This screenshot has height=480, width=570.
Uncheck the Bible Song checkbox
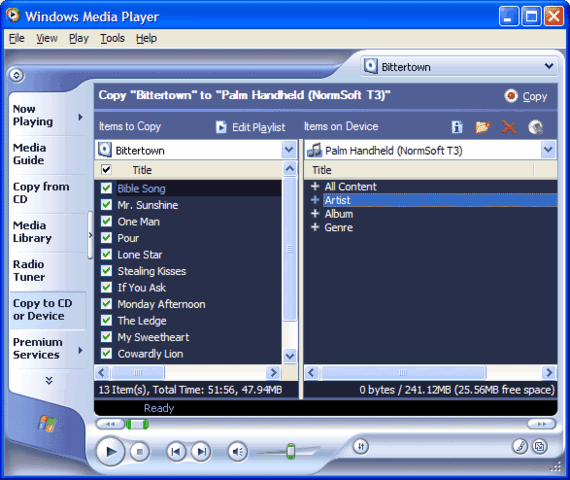(106, 188)
